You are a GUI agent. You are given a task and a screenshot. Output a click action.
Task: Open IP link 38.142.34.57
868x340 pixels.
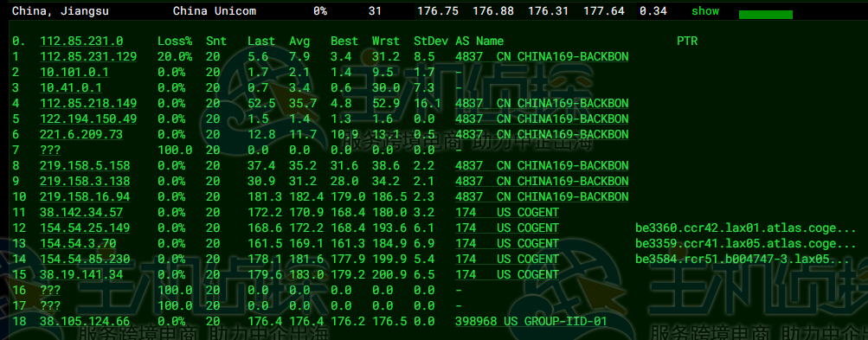point(81,212)
